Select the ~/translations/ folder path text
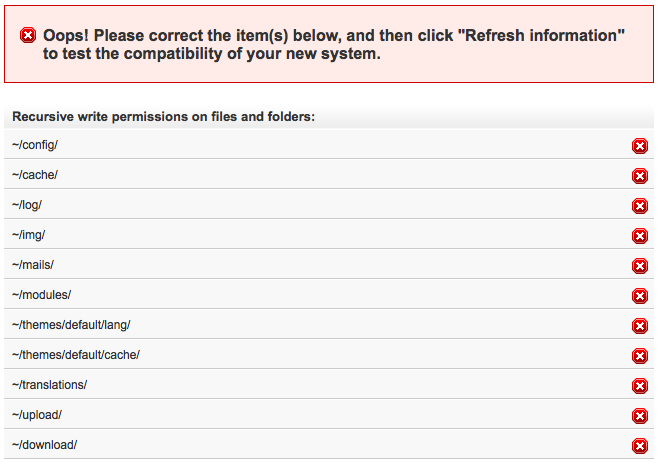 [49, 385]
